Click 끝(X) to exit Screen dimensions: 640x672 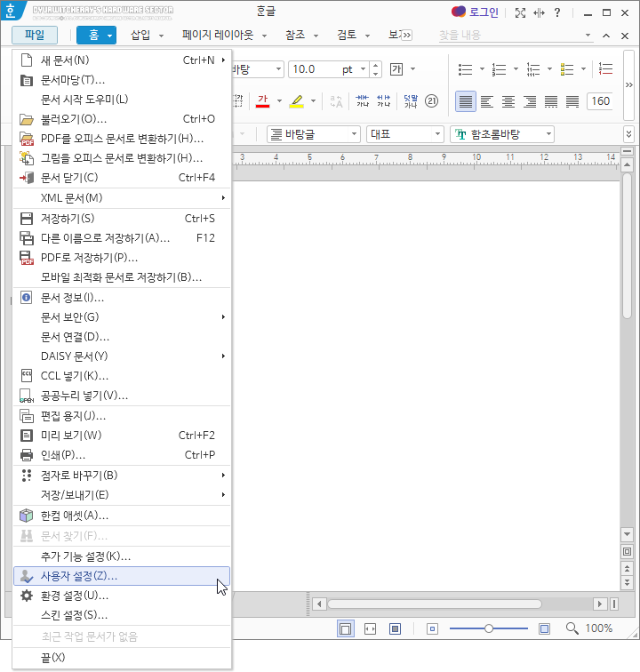[x=122, y=658]
